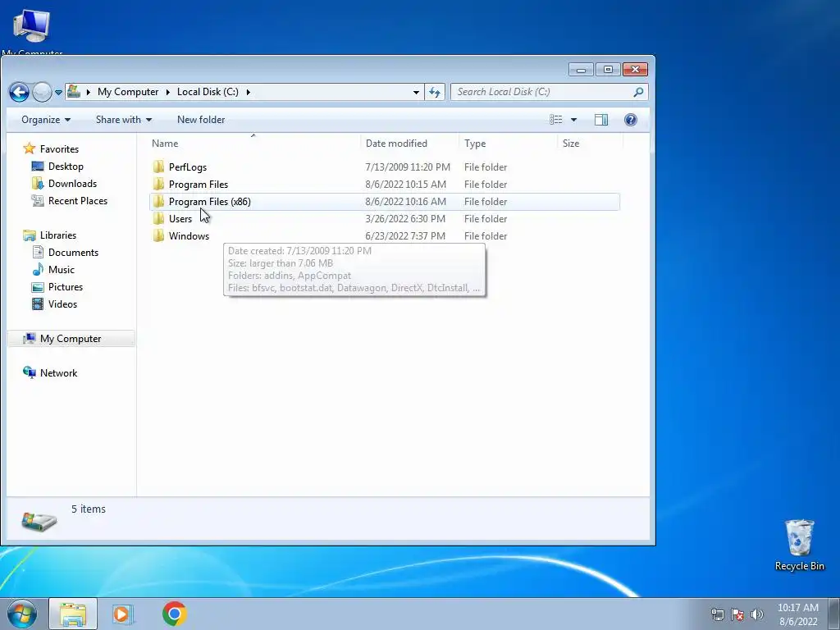Viewport: 840px width, 630px height.
Task: Click the Favorites star in navigation pane
Action: click(x=30, y=149)
